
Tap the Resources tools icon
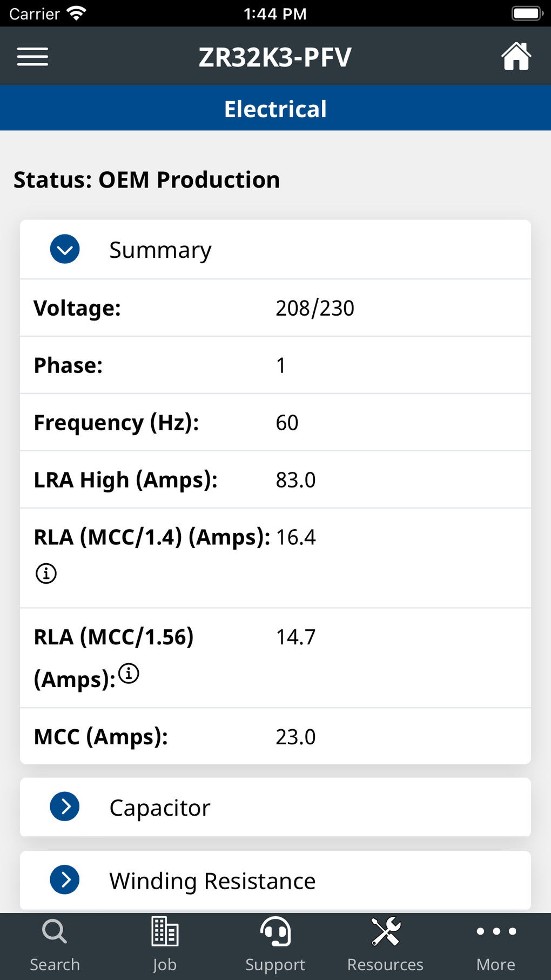[x=386, y=932]
